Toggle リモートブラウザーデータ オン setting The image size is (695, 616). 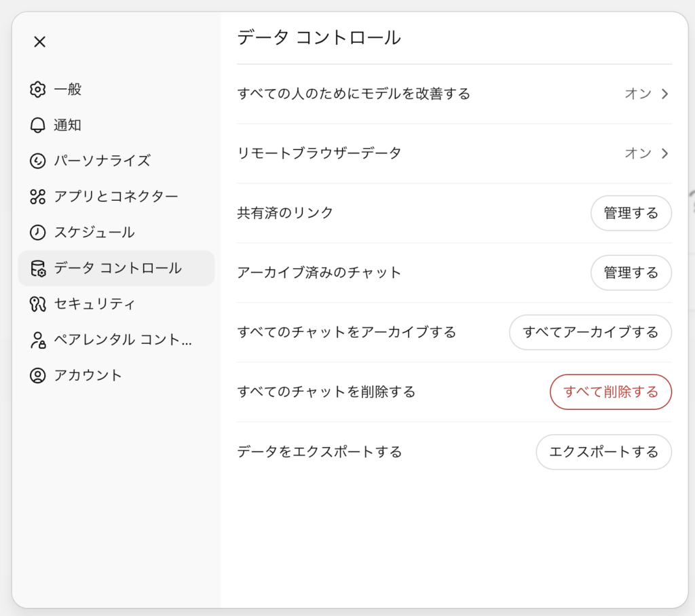point(637,153)
